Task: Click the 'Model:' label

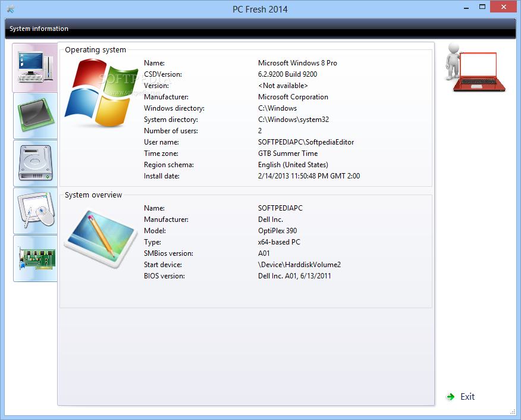Action: point(155,231)
